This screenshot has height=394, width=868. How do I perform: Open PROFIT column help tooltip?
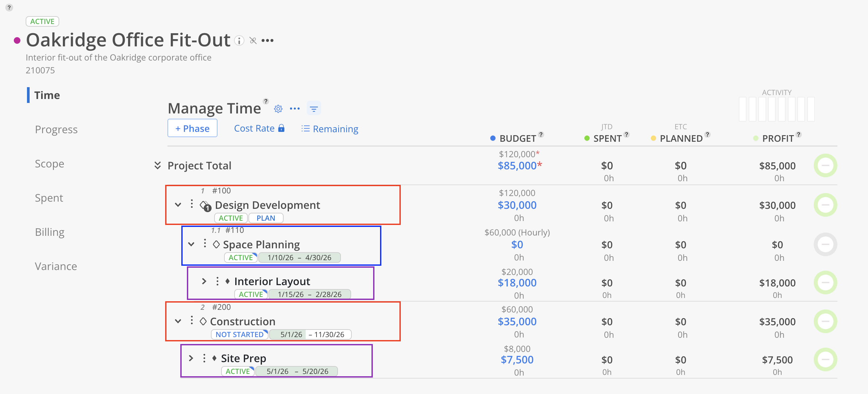[x=798, y=135]
